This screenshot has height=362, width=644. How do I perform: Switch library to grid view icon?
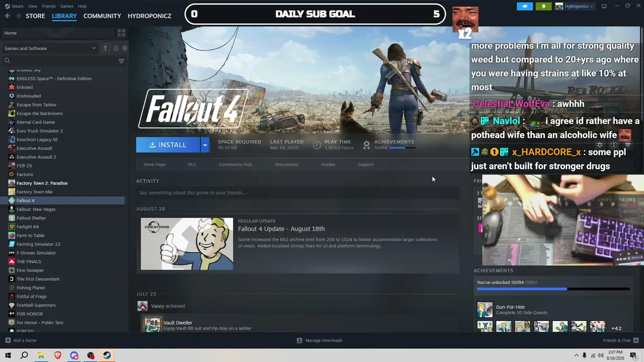(x=121, y=33)
